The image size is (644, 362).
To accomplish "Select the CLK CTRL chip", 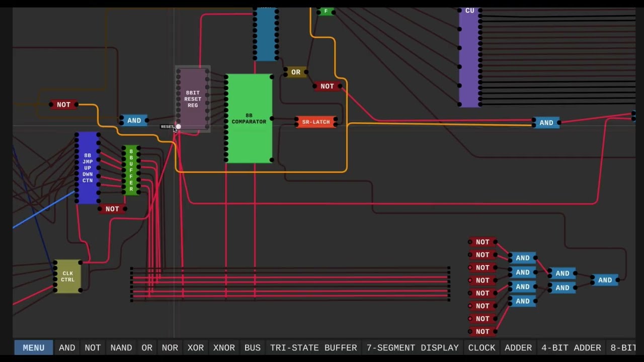I will (x=67, y=276).
